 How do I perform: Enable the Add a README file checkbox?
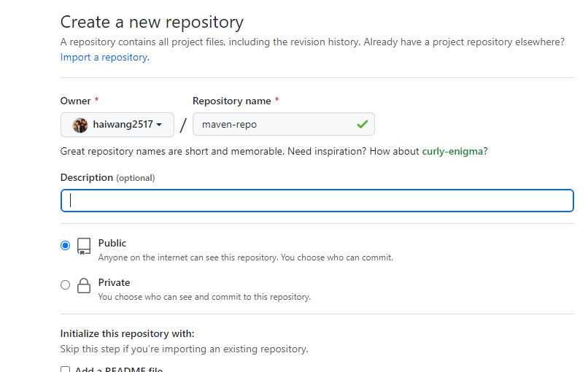coord(66,370)
